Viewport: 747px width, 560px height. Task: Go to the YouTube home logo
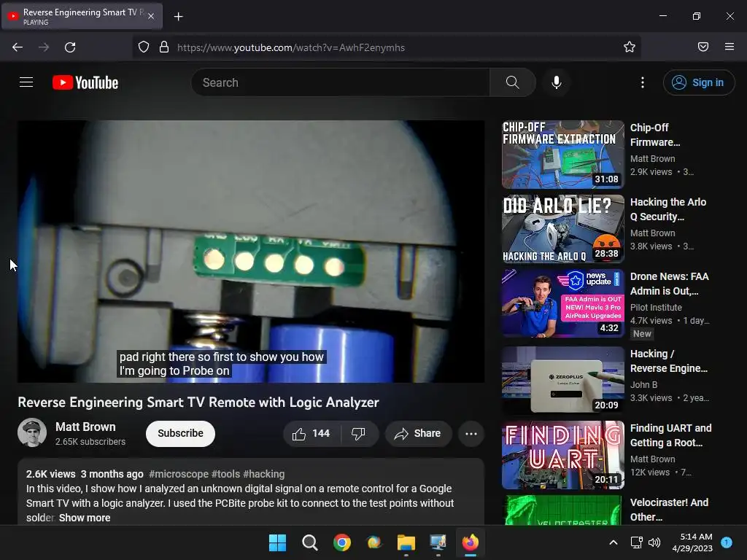click(85, 82)
